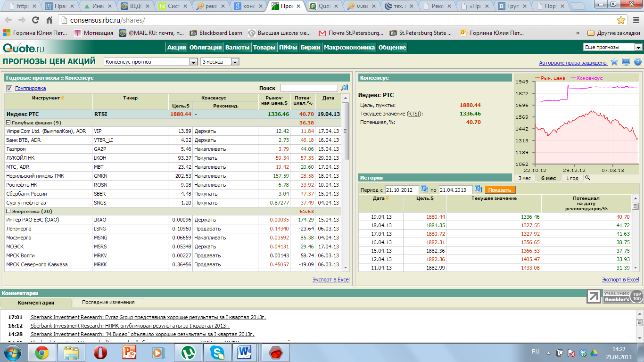
Task: Open Chrome menu hamburger icon
Action: [x=636, y=20]
